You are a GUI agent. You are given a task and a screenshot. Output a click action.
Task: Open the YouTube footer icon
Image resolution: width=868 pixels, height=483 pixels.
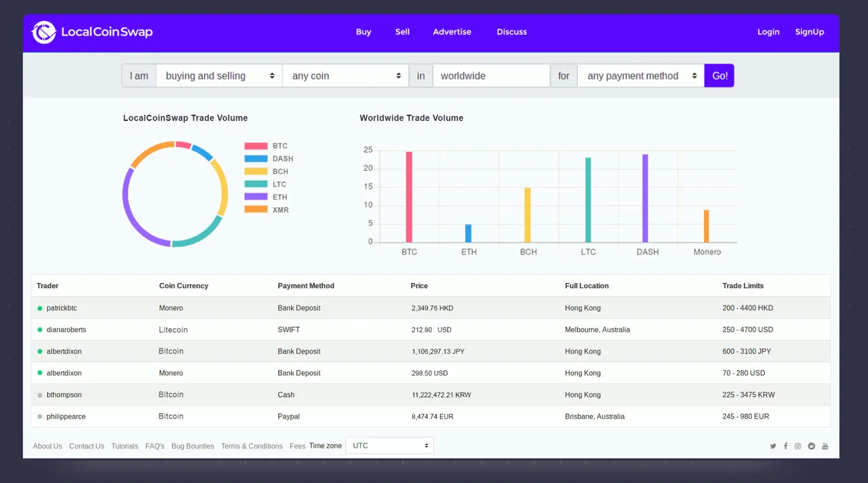coord(825,446)
